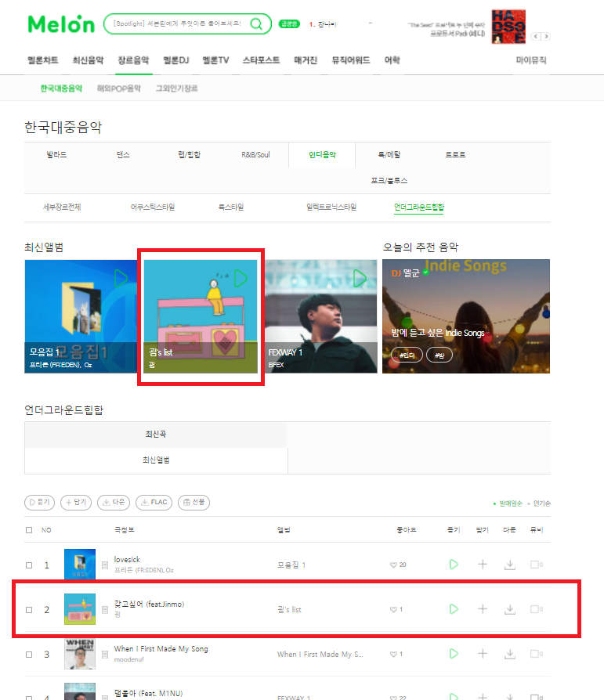
Task: Toggle select-all checkbox in song list header
Action: tap(29, 530)
